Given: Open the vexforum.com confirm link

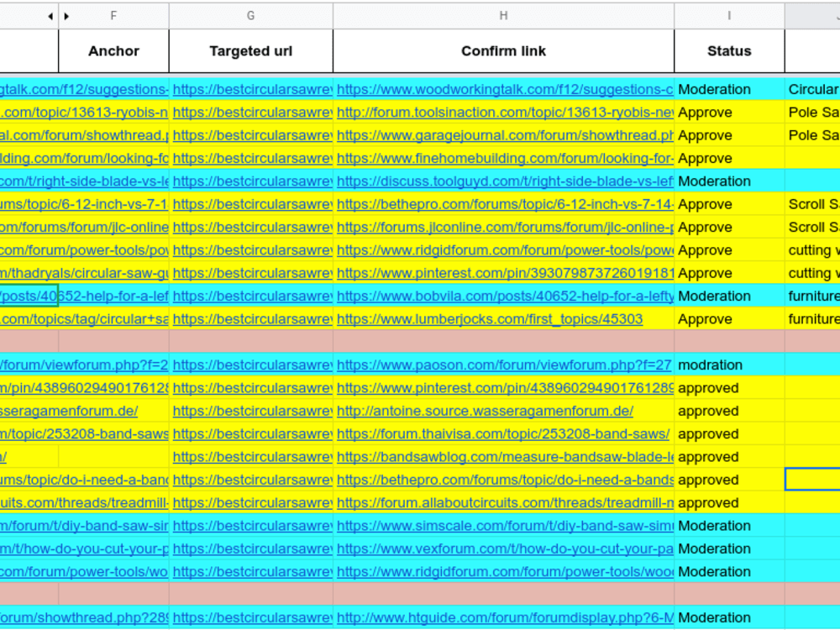Looking at the screenshot, I should click(x=505, y=549).
